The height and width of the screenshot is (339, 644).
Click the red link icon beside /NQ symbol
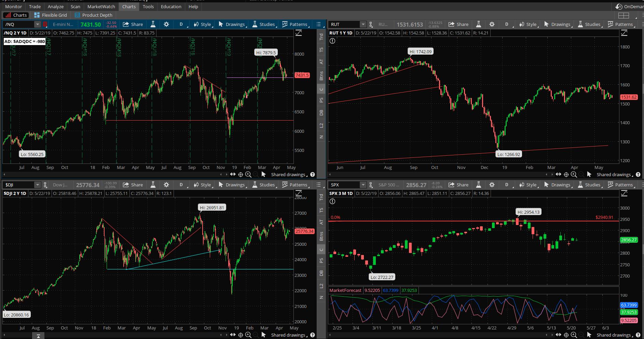[x=45, y=24]
